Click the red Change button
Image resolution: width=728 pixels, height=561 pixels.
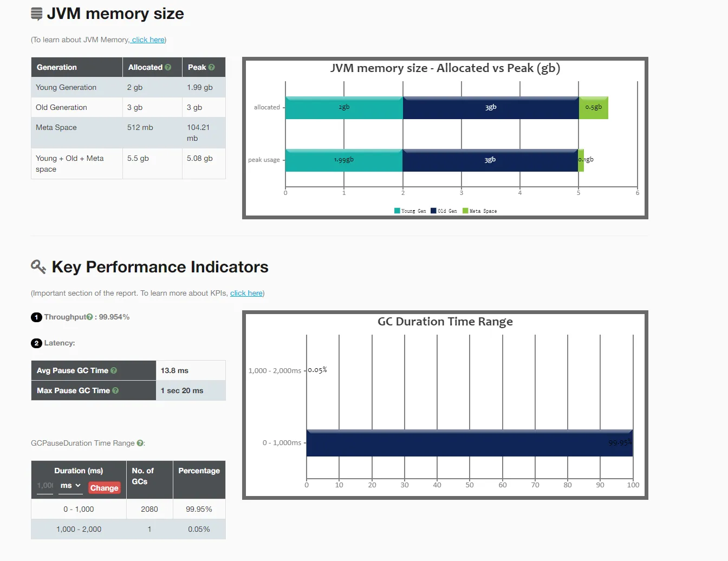(104, 488)
